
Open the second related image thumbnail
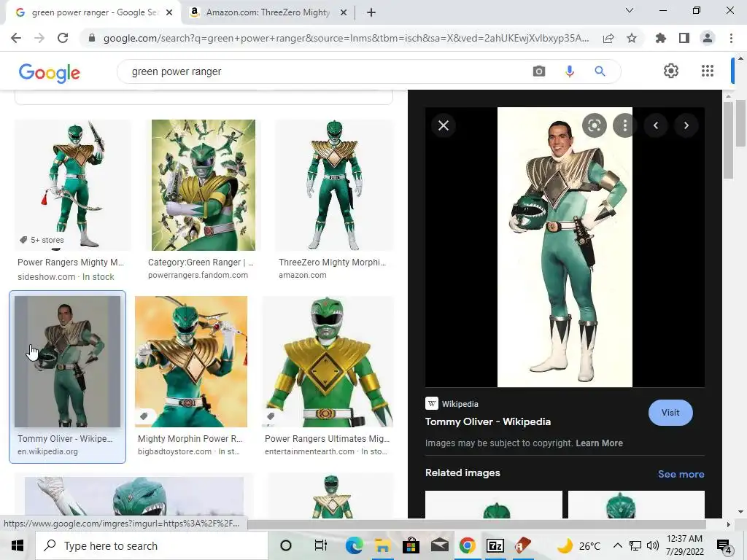tap(636, 505)
